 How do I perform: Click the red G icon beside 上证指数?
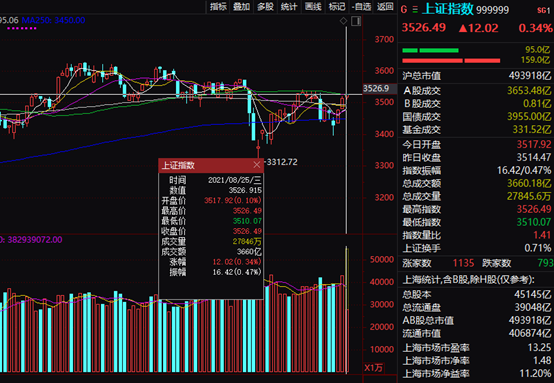pos(404,10)
